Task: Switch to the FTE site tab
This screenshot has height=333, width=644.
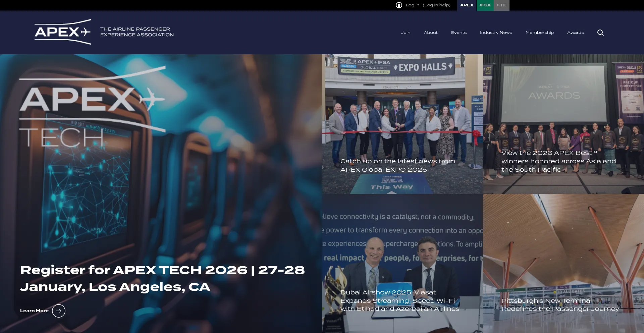Action: click(501, 5)
